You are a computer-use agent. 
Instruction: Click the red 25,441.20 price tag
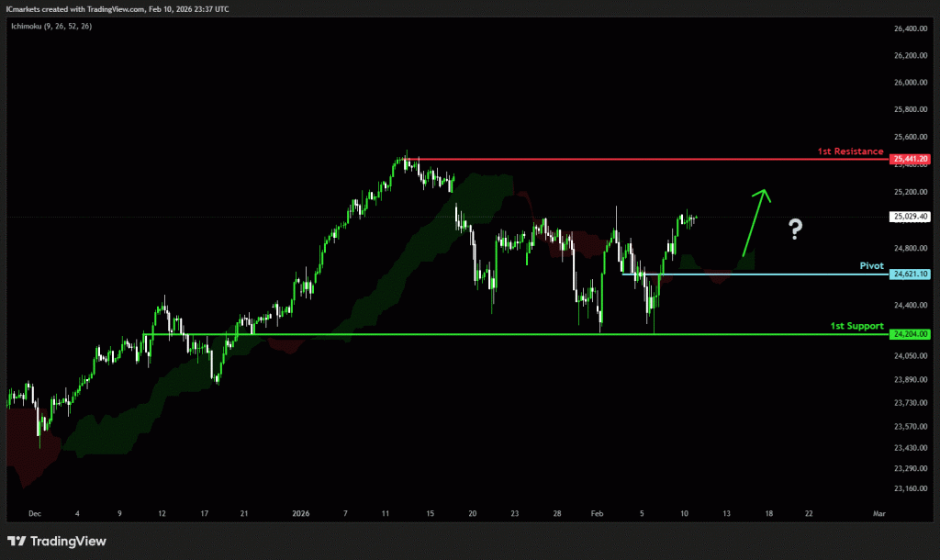pos(910,159)
